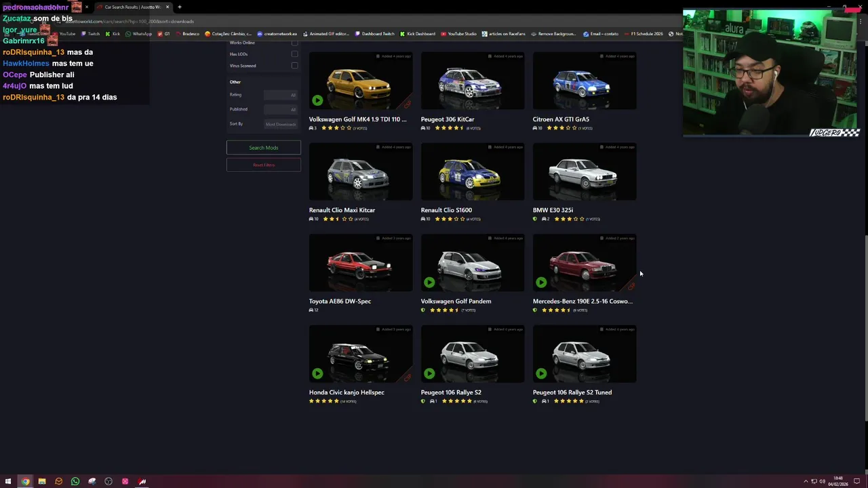Open Citroen AX GTI GrA5 title link
Screen dimensions: 868x488
click(561, 119)
